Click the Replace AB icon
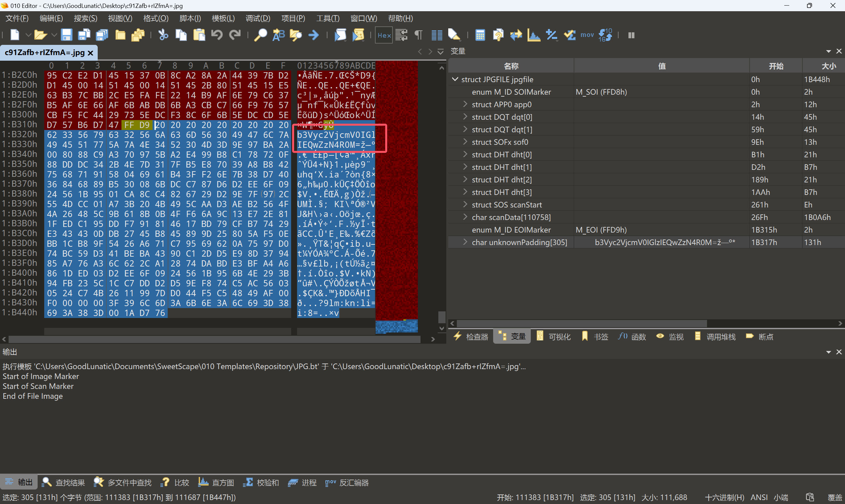 [x=279, y=35]
